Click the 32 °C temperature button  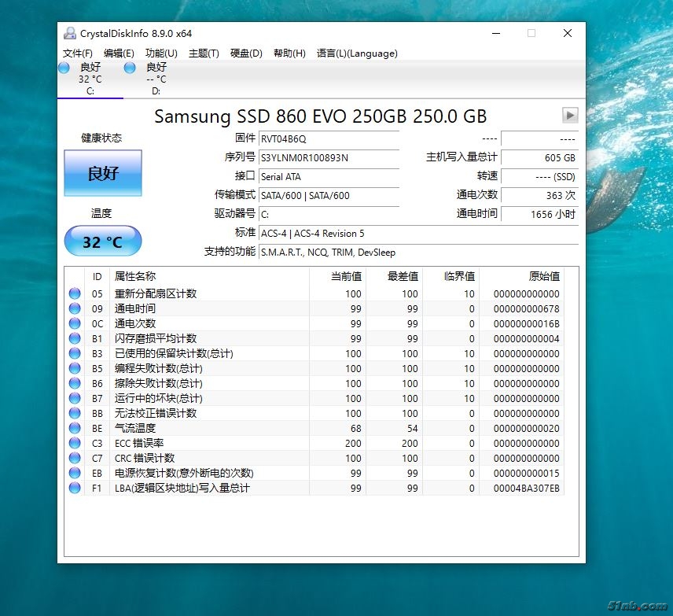click(x=103, y=242)
